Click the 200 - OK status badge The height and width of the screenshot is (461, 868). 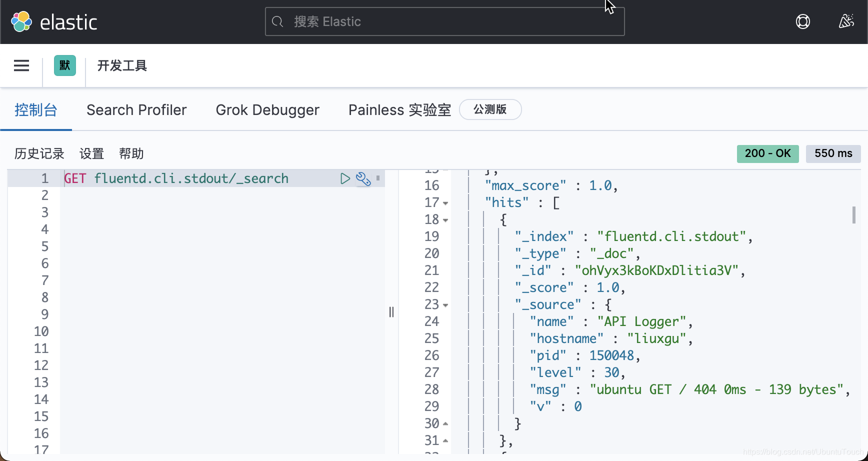767,153
